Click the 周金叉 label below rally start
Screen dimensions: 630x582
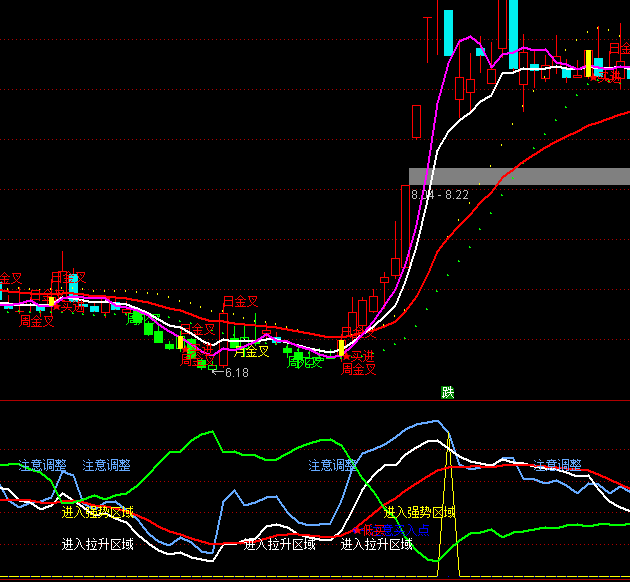click(x=359, y=370)
